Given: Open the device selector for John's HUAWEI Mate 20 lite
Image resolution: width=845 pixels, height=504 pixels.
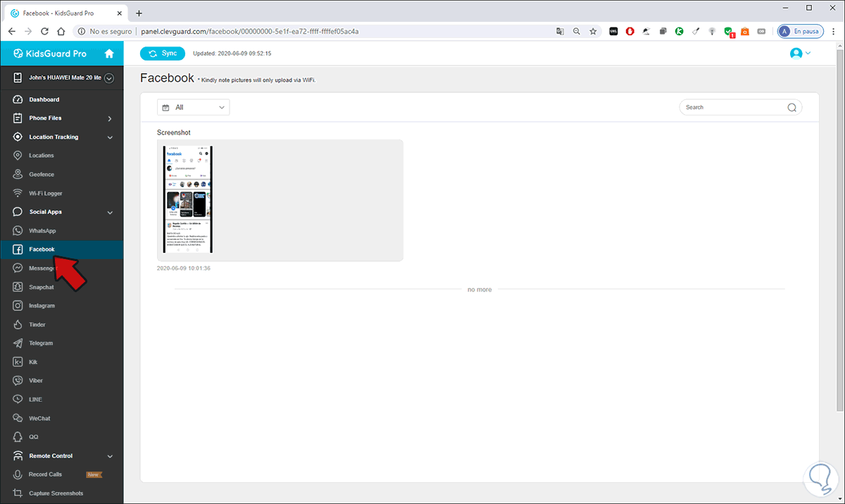Looking at the screenshot, I should (109, 79).
